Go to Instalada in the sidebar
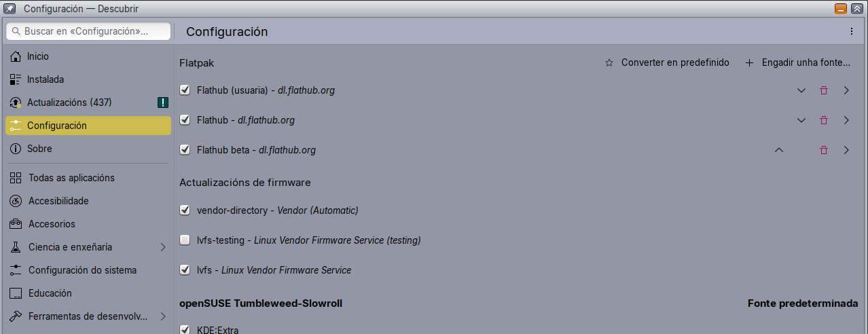This screenshot has height=334, width=868. (46, 79)
